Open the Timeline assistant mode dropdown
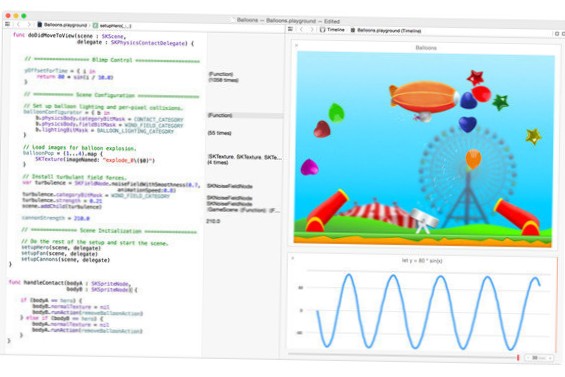Viewport: 565px width, 377px height. coord(335,30)
